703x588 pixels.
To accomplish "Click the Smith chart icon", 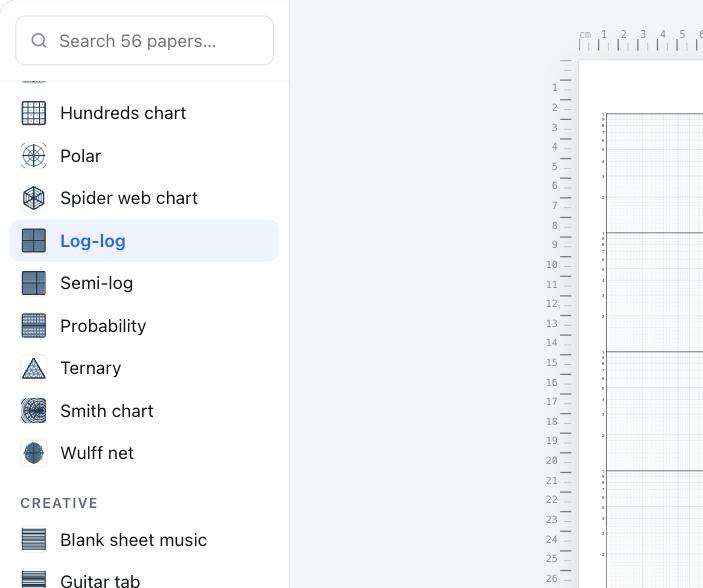I will point(34,411).
